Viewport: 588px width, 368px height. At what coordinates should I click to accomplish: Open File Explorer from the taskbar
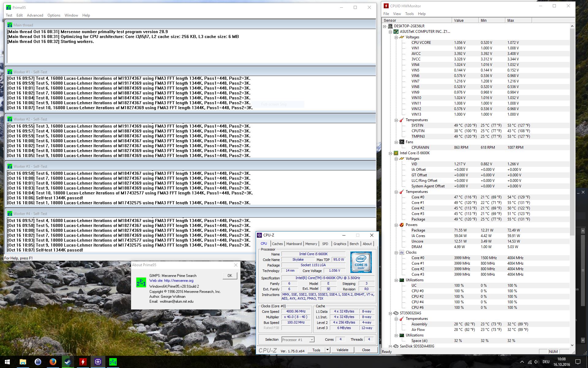(23, 362)
